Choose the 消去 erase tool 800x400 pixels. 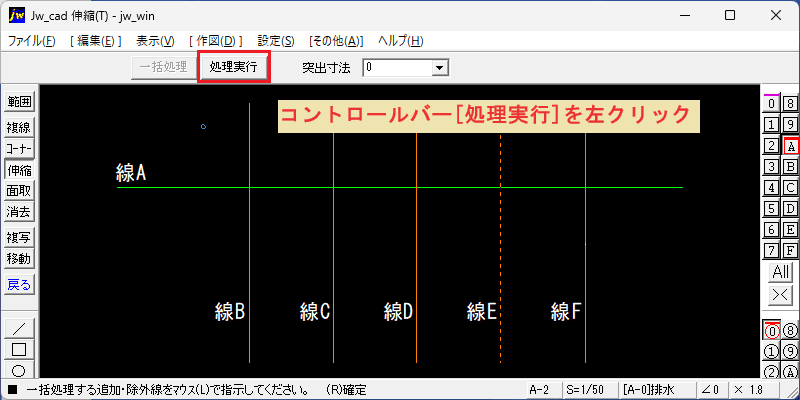pos(19,212)
